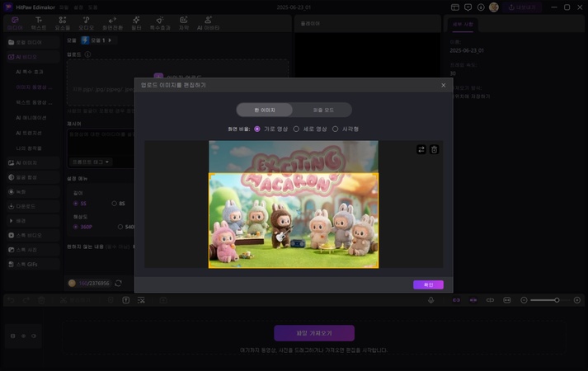Viewport: 588px width, 371px height.
Task: Open the first menu after HitPaw Edimakor title
Action: click(x=64, y=7)
